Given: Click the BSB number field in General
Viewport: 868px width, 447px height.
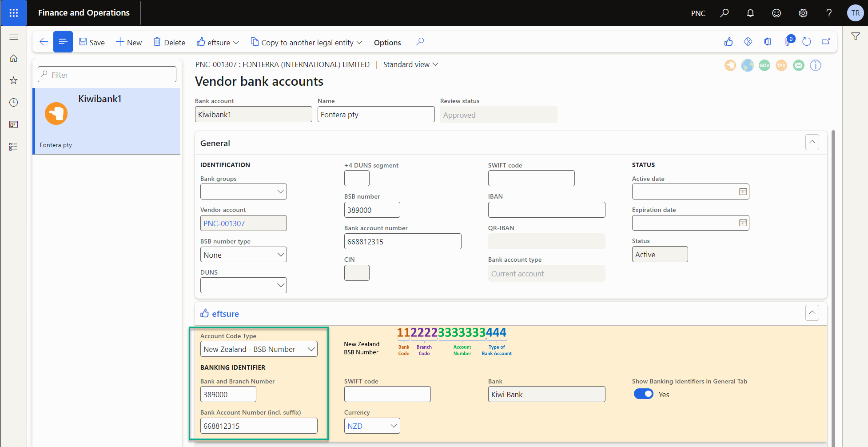Looking at the screenshot, I should click(x=372, y=210).
